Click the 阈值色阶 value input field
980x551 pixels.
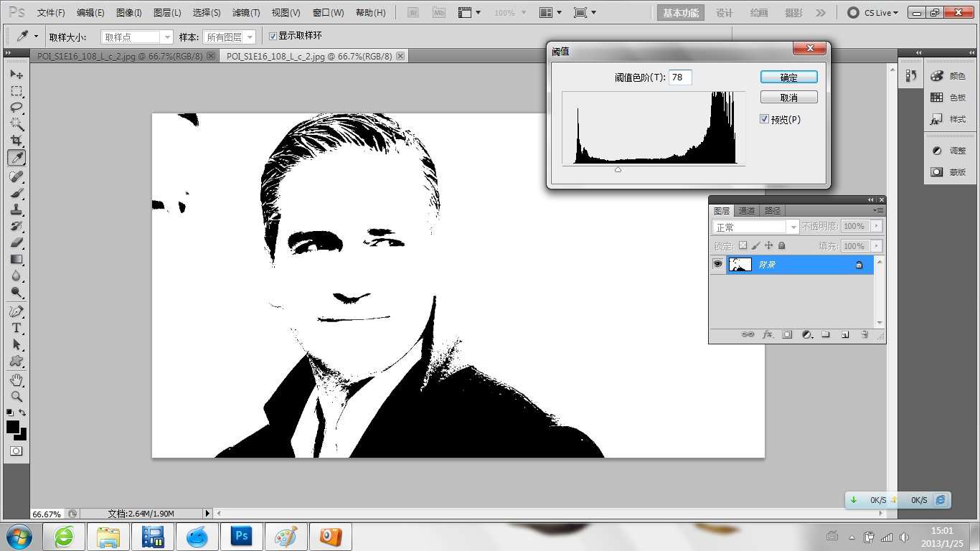point(680,77)
